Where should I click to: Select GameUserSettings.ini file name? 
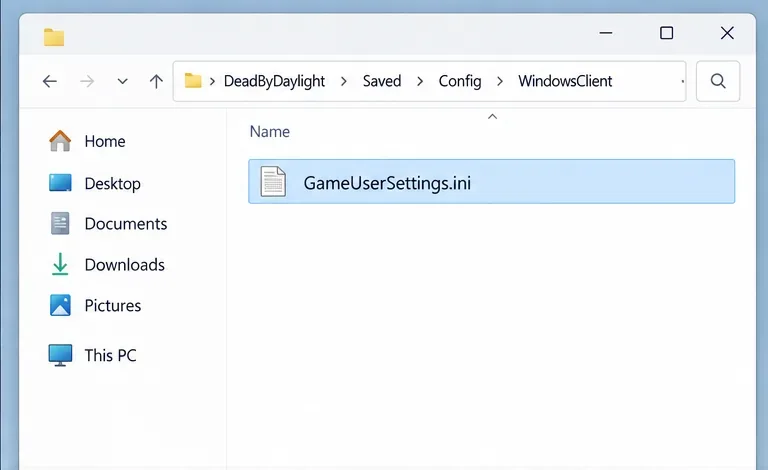tap(387, 183)
